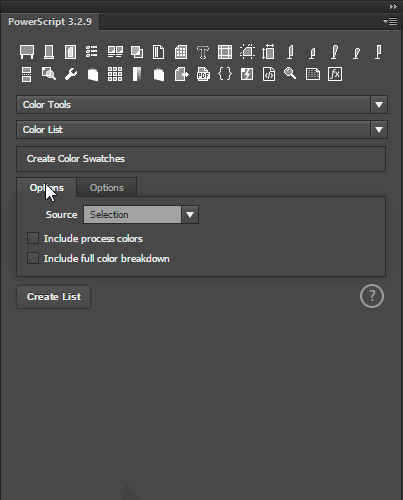Switch to the inactive second Options tab

pyautogui.click(x=107, y=188)
